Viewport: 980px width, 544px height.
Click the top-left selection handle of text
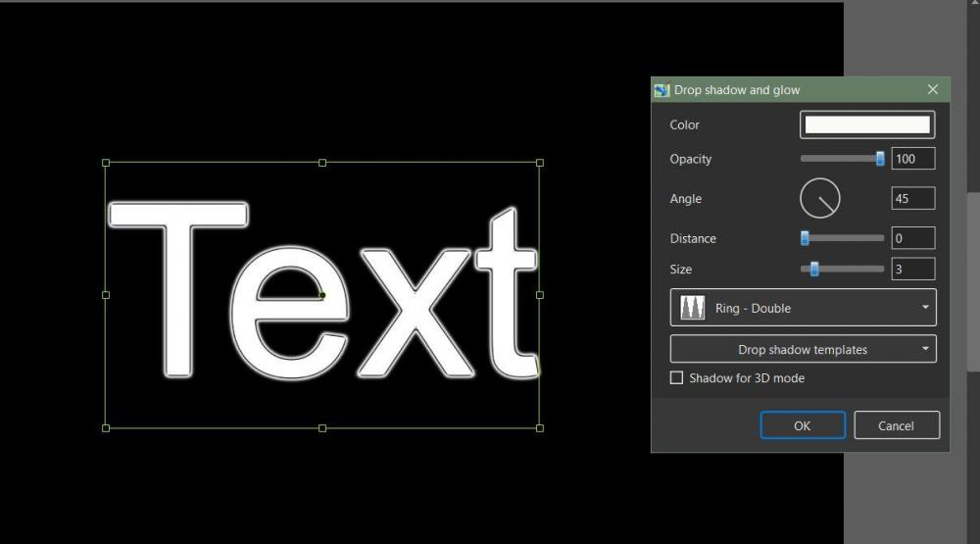pos(106,163)
